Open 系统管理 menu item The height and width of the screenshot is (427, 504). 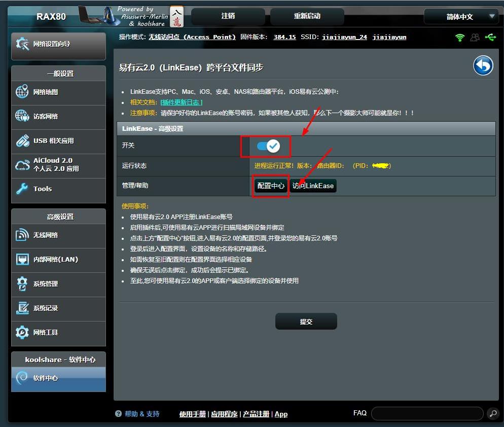click(58, 284)
